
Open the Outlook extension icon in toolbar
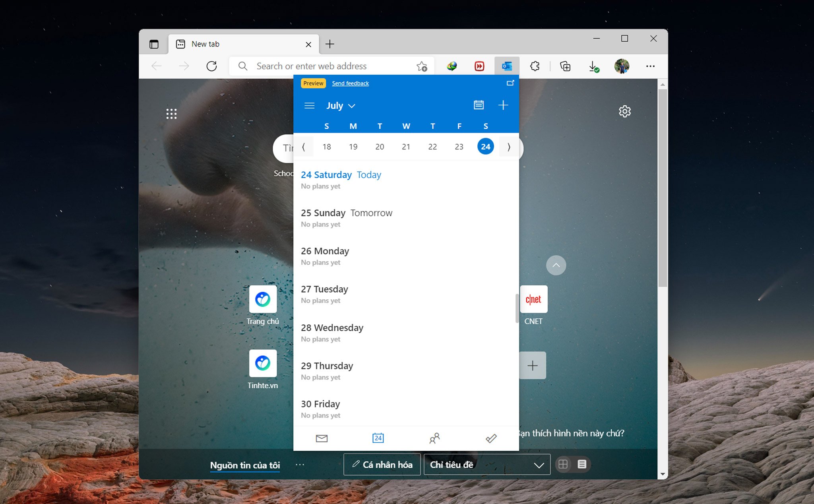(x=506, y=66)
